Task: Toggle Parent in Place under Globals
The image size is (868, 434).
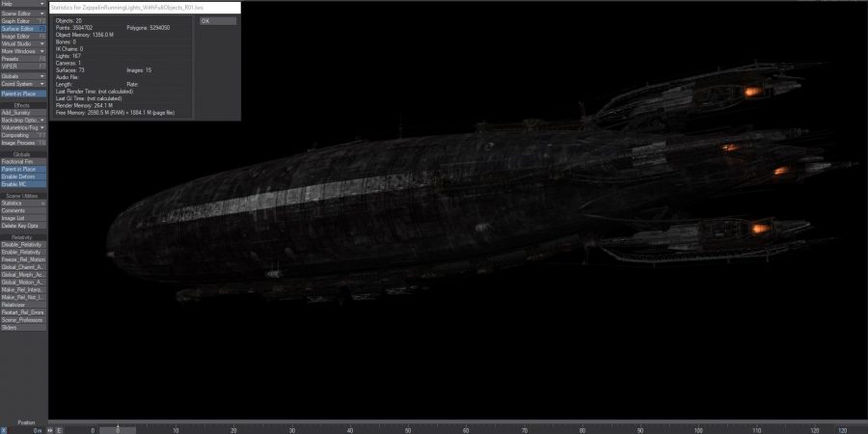Action: tap(23, 169)
